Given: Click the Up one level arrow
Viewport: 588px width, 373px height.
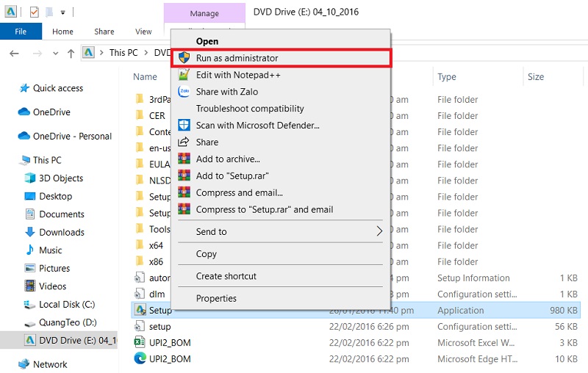Looking at the screenshot, I should (71, 53).
